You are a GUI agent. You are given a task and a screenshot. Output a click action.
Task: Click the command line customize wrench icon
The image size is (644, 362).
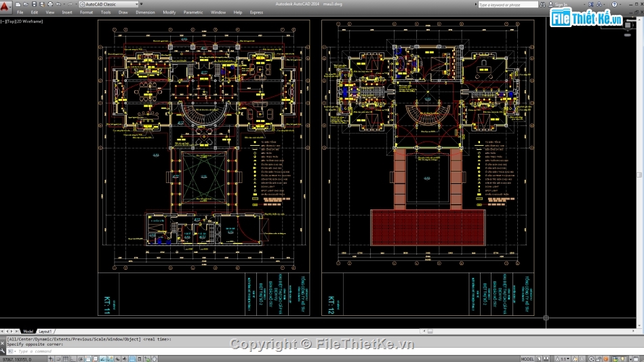(3, 350)
